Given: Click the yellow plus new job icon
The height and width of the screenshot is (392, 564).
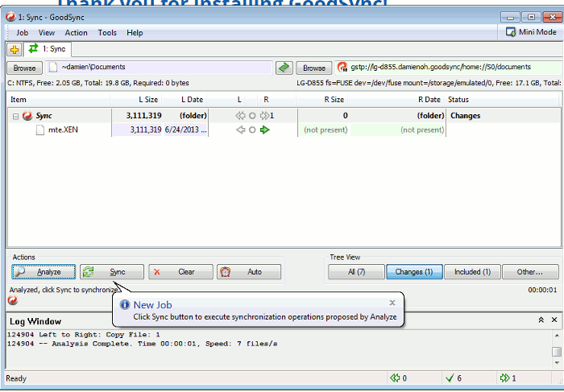Looking at the screenshot, I should [x=15, y=50].
